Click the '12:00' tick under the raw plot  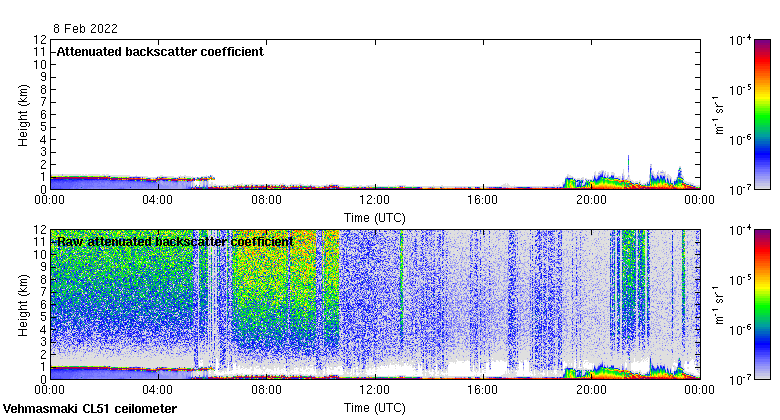tap(375, 390)
